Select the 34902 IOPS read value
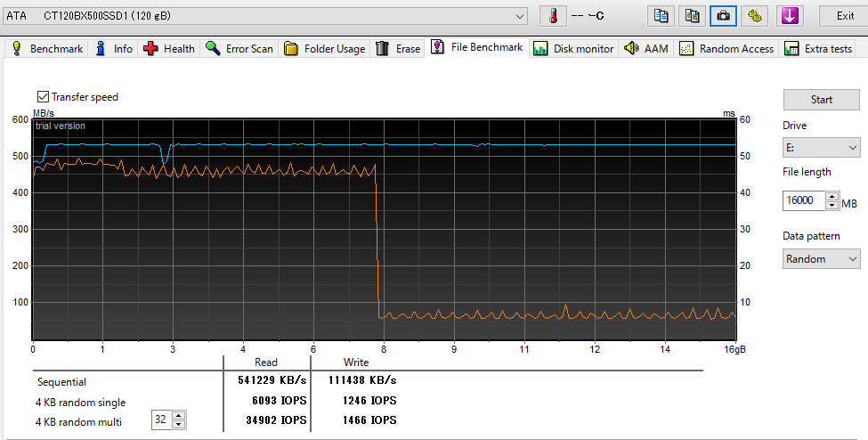Viewport: 868px width, 440px height. pyautogui.click(x=276, y=420)
